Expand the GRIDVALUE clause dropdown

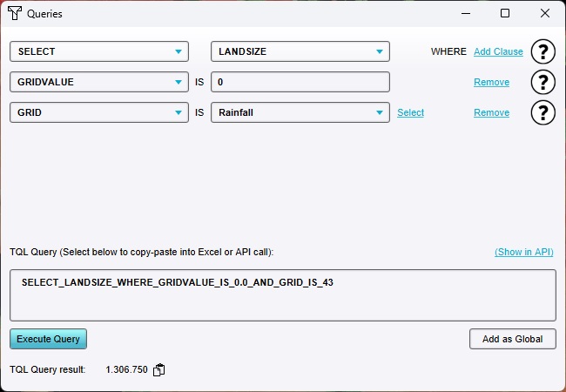(x=98, y=82)
